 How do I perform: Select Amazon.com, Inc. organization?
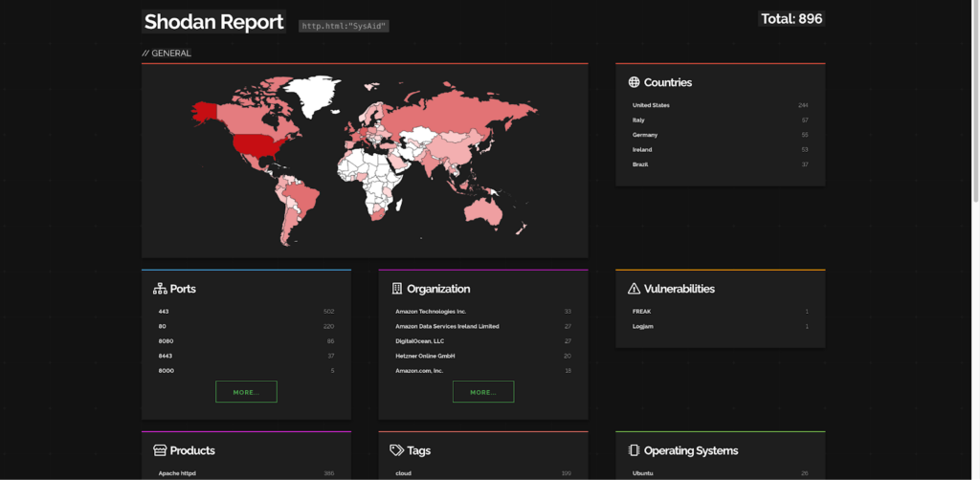pyautogui.click(x=419, y=371)
